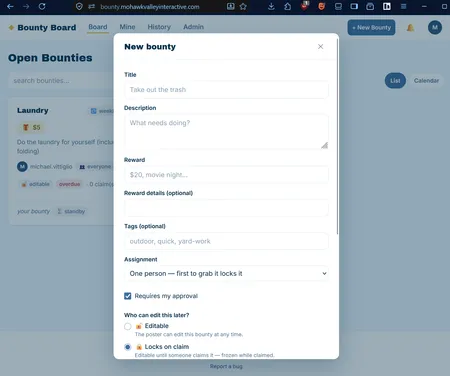Click the dialog's vertical scrollbar

(x=337, y=137)
